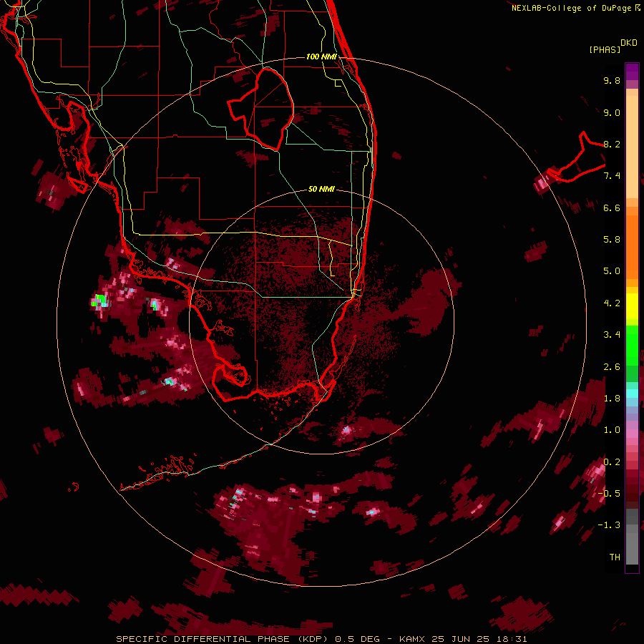Click the yellow segment of the color bar
Viewport: 644px width, 644px height.
632,306
